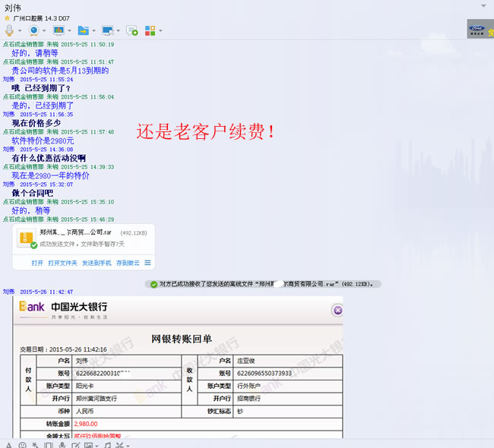Screen dimensions: 494x448
Task: Send a picture via image icon
Action: 88,445
